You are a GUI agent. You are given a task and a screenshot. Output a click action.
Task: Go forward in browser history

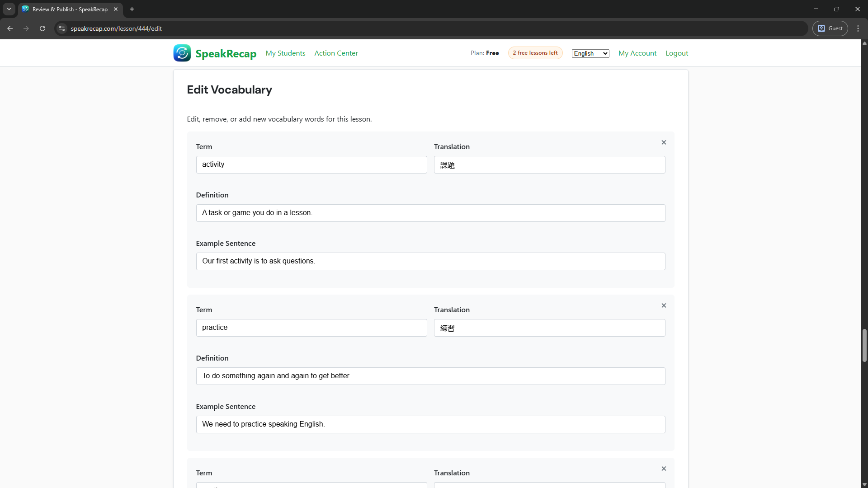[26, 28]
